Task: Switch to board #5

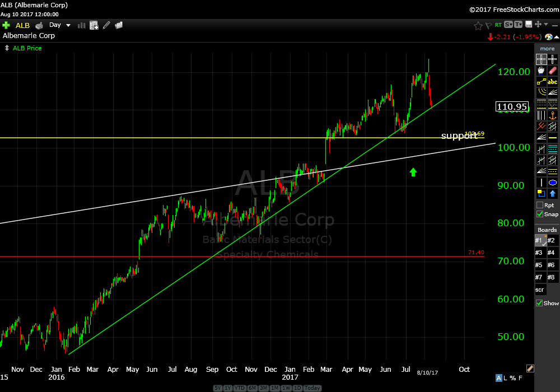Action: click(x=540, y=265)
